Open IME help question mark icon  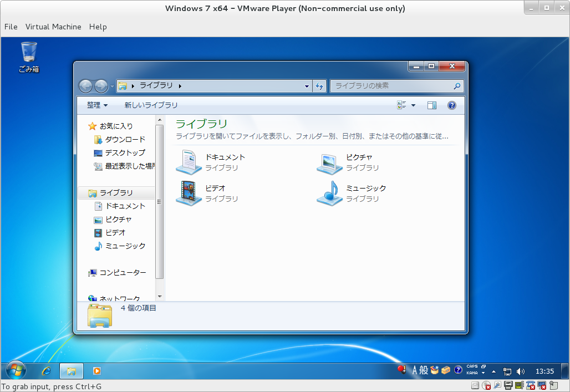[458, 370]
